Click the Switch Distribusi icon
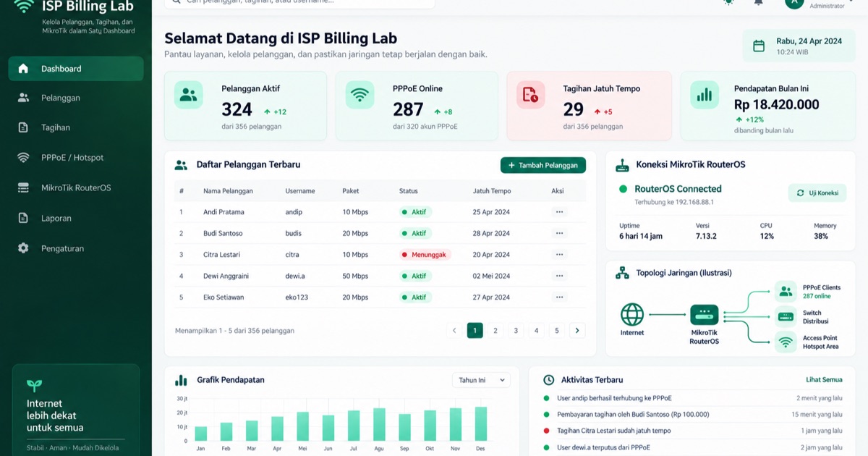868x456 pixels. pyautogui.click(x=786, y=317)
